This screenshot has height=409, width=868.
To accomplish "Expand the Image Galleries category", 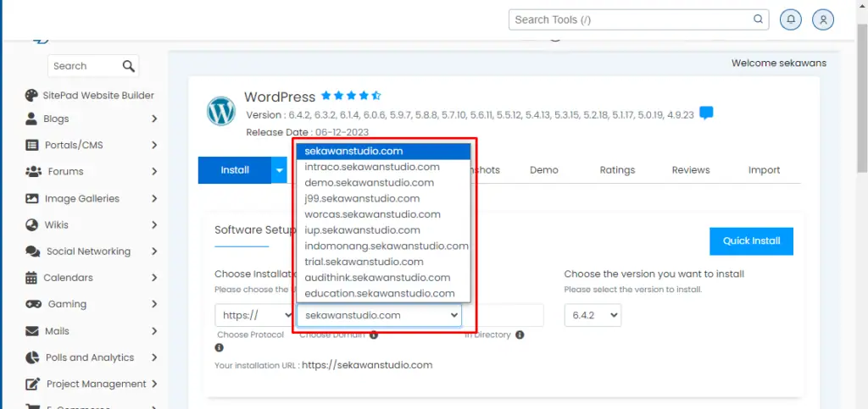I will pos(154,198).
